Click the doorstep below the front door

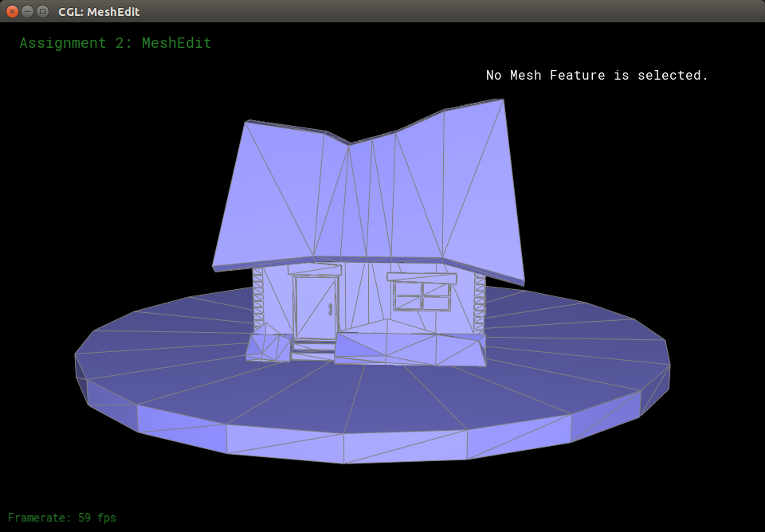[312, 349]
